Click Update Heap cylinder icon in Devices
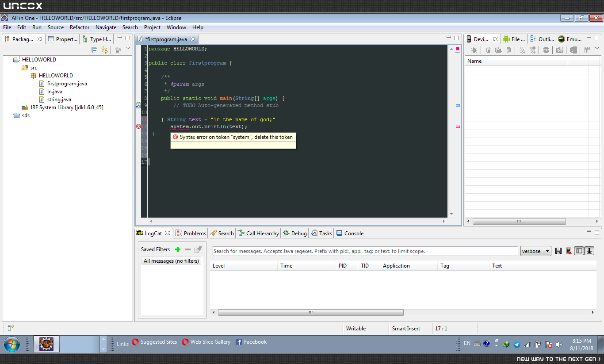604x364 pixels. click(488, 50)
